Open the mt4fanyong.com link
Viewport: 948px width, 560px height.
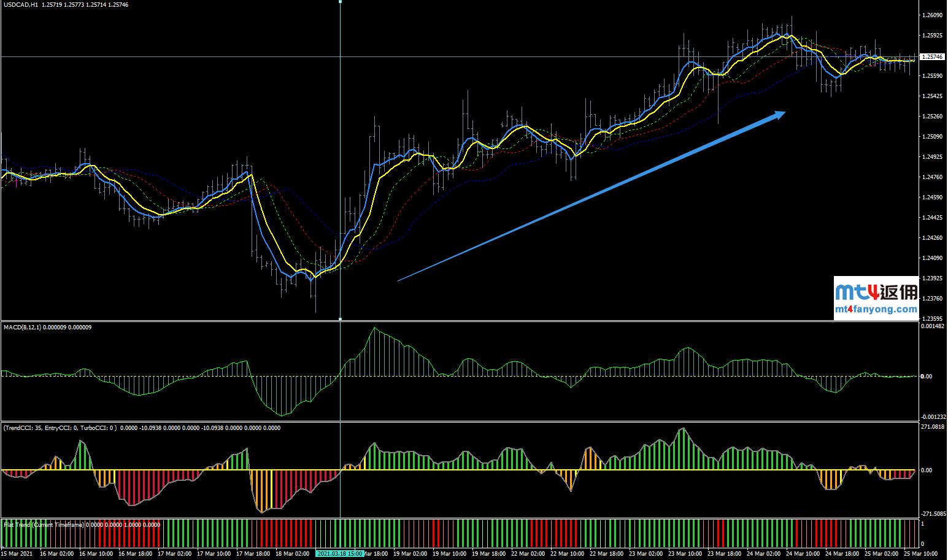(876, 310)
